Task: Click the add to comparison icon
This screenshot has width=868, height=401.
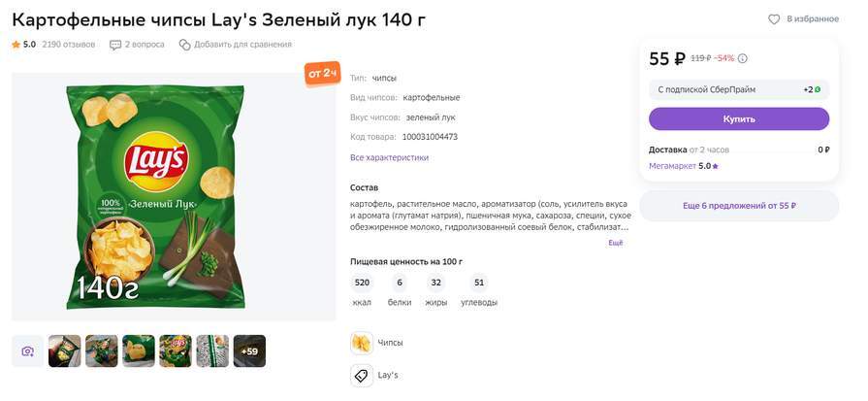Action: click(184, 45)
